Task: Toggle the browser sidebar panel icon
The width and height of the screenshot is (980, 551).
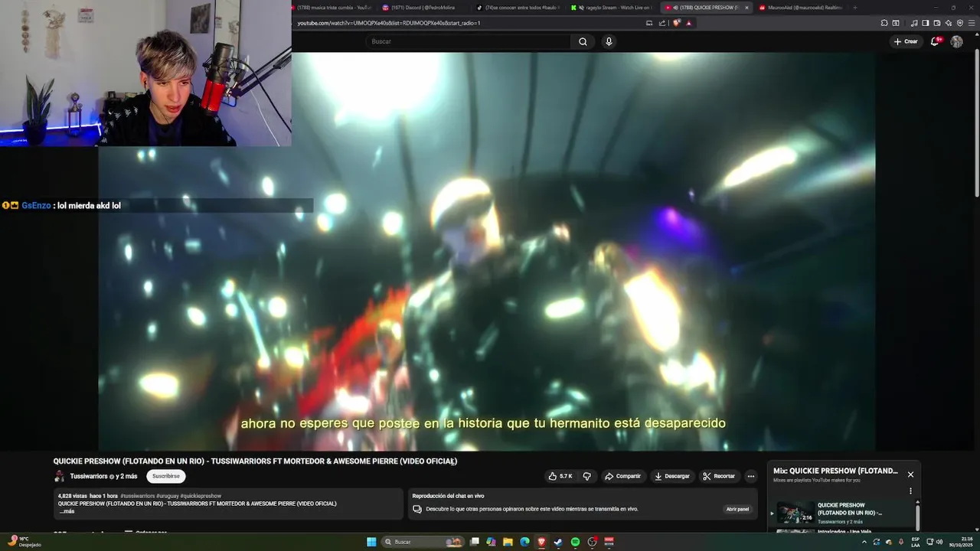Action: tap(925, 23)
